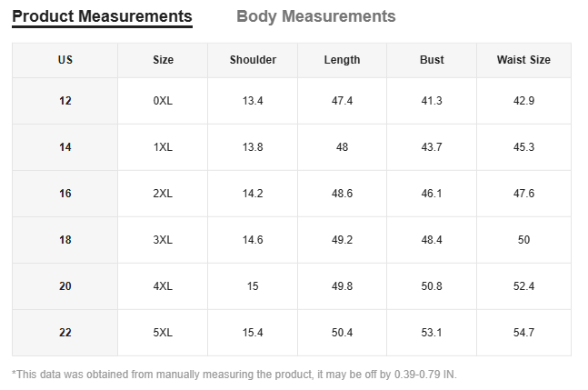
Task: Select the US size 12 row label
Action: pyautogui.click(x=65, y=101)
